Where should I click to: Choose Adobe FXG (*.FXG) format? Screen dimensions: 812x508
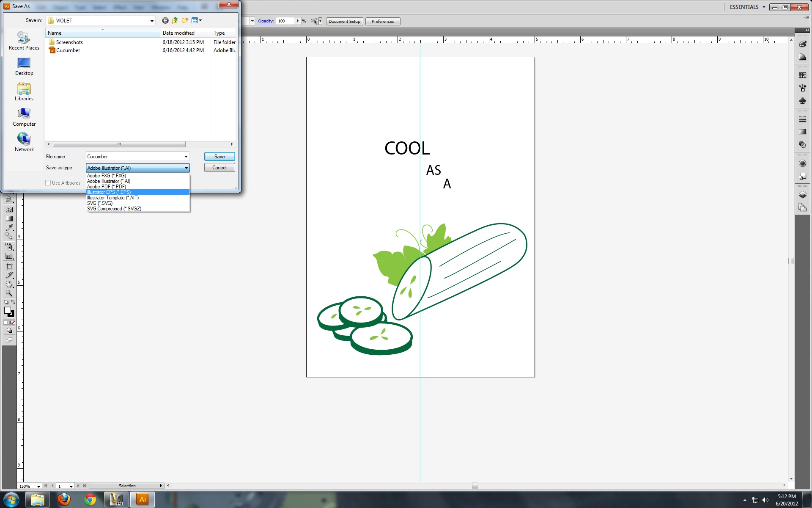(137, 176)
